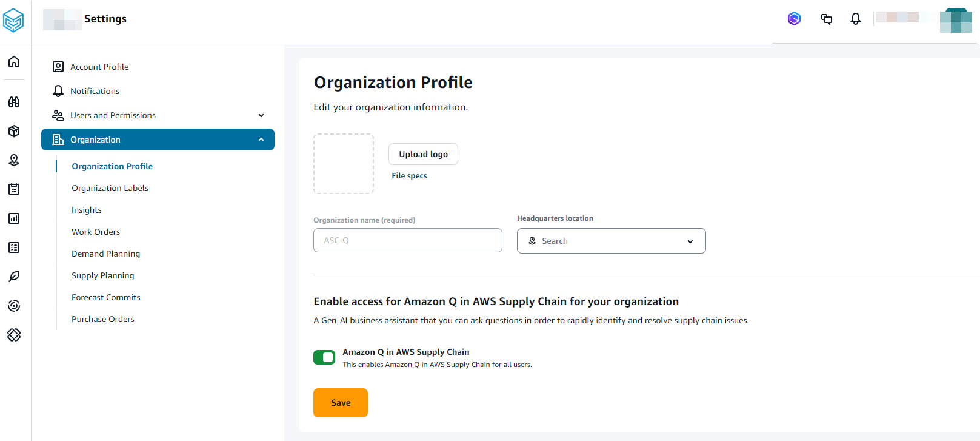Open the cube inventory icon in left rail
Screen dimensions: 980x441
click(14, 131)
